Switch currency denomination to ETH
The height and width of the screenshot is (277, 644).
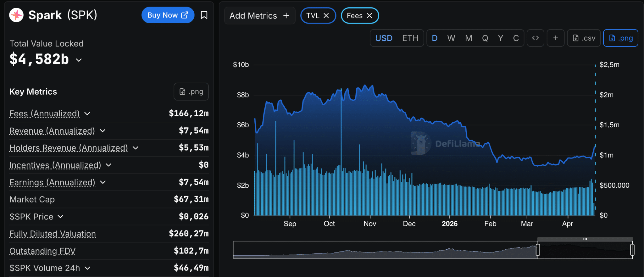(410, 38)
